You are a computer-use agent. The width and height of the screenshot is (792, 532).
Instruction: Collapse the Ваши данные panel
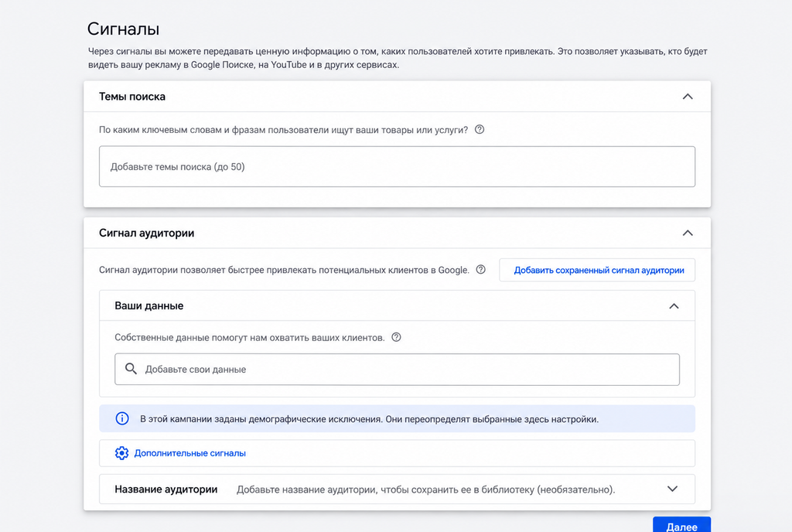point(674,306)
